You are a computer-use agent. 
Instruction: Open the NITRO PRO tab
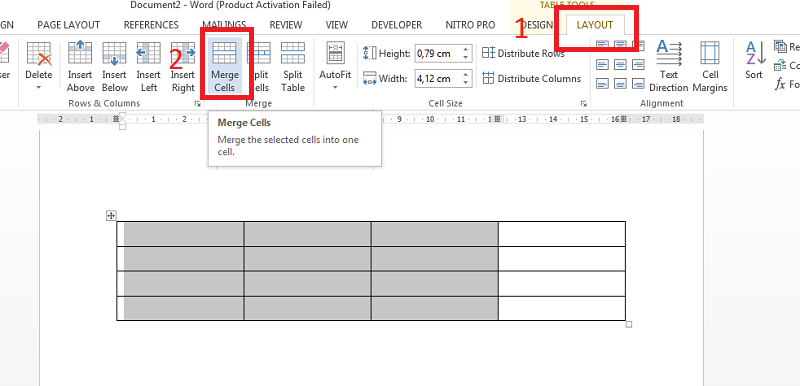[x=470, y=25]
